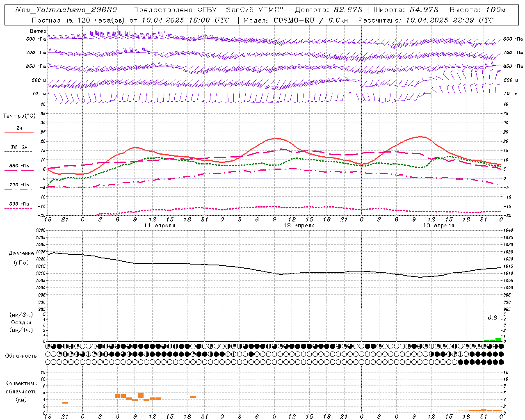Click the Td 2м dew point legend label
Image resolution: width=525 pixels, height=420 pixels.
[x=19, y=147]
